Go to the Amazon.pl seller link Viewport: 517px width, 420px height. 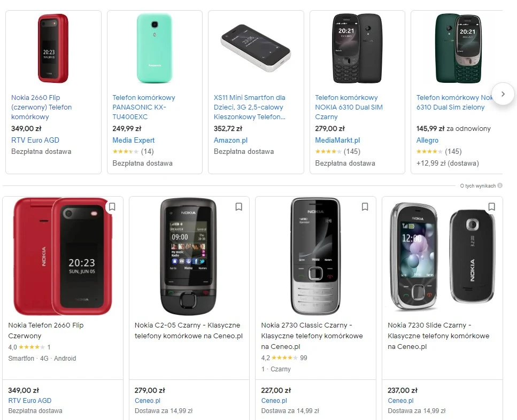tap(230, 140)
